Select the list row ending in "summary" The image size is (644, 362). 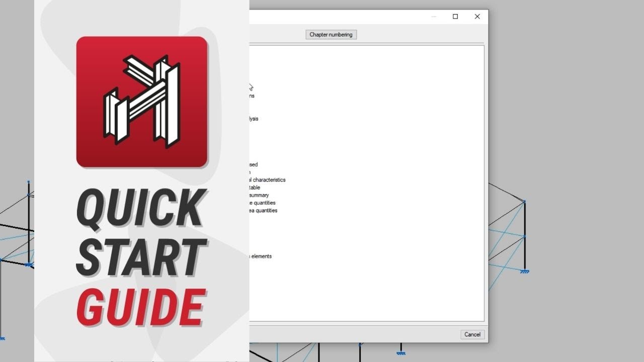(x=259, y=195)
